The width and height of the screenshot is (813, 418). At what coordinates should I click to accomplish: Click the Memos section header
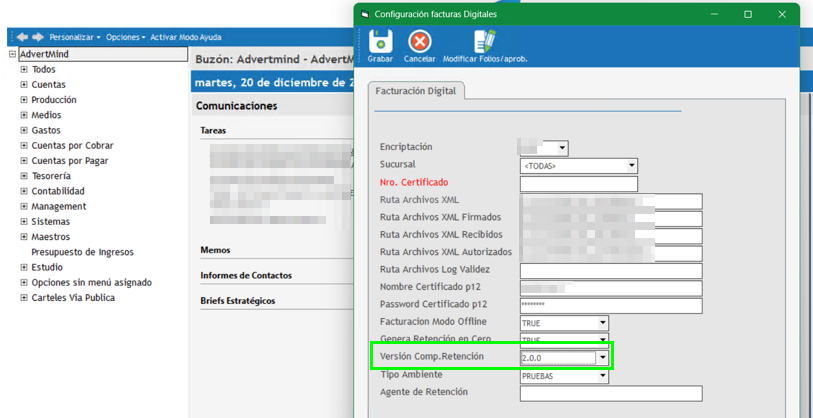coord(215,250)
